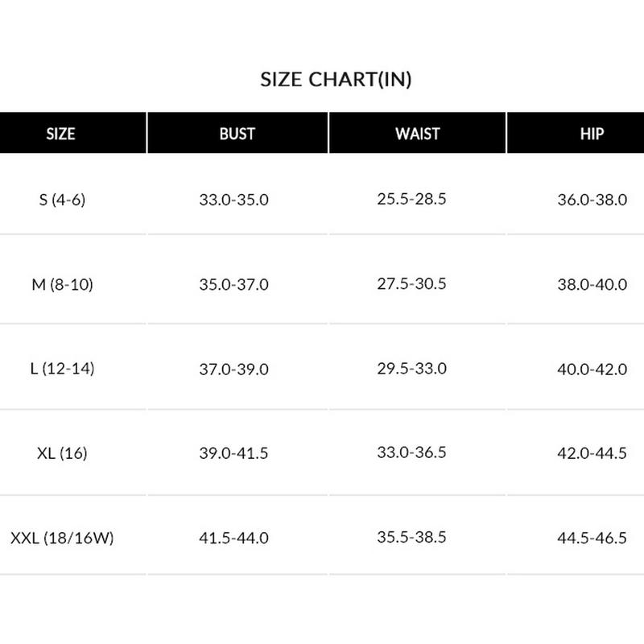Select the XXL (18/16W) size row label
Image resolution: width=644 pixels, height=644 pixels.
click(62, 539)
